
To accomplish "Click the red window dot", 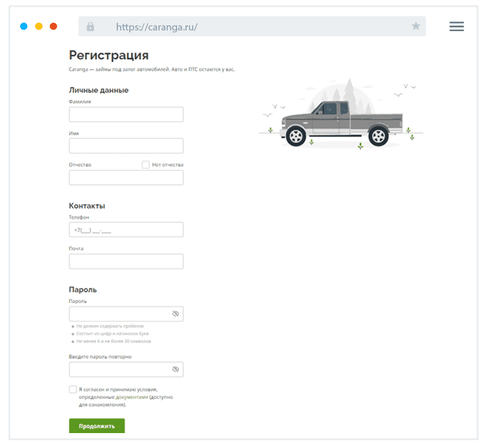I will coord(53,27).
